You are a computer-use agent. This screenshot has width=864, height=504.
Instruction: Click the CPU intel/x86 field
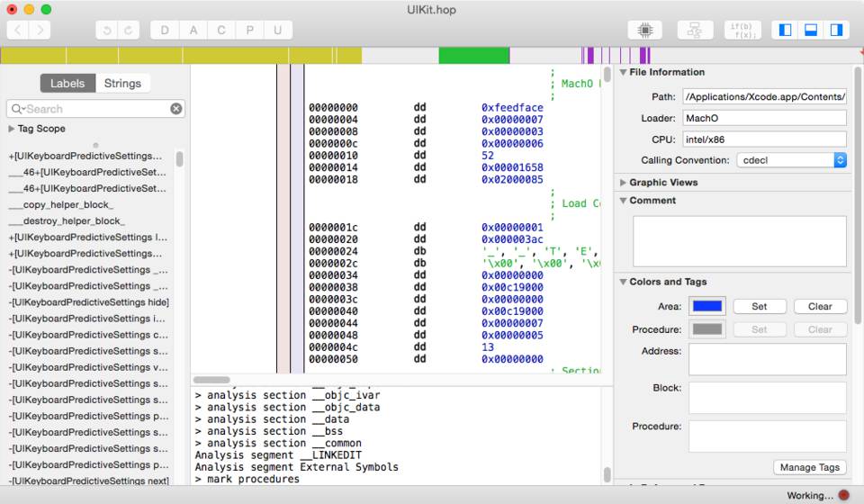point(765,139)
